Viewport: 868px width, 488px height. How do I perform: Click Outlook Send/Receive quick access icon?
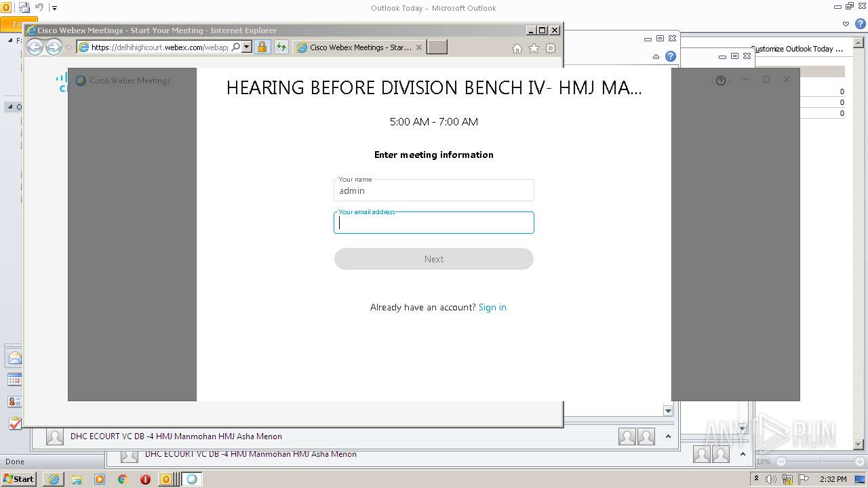(24, 8)
